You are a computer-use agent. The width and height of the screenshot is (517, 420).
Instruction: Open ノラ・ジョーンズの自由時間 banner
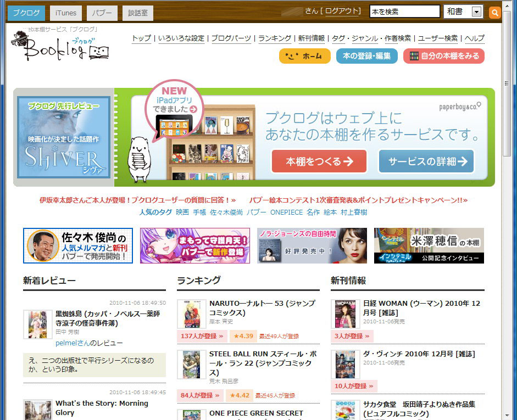tap(312, 246)
